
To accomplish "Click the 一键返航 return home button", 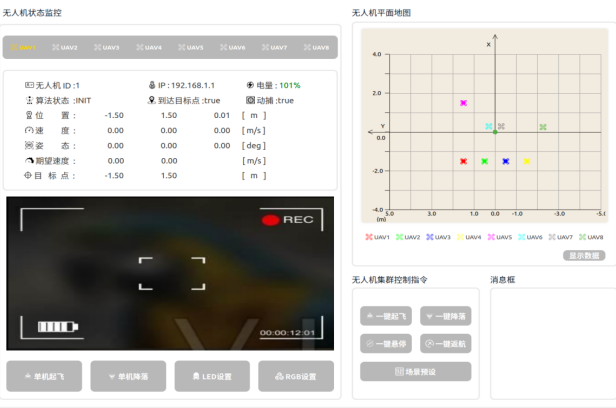I will point(446,344).
